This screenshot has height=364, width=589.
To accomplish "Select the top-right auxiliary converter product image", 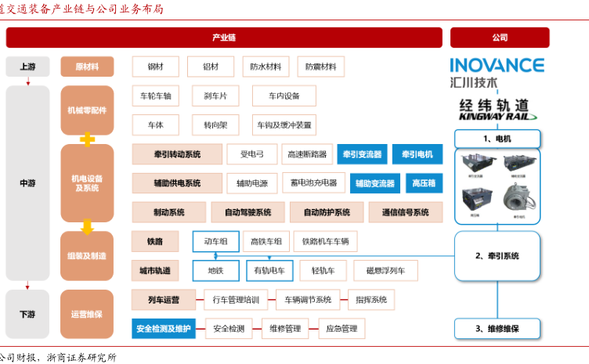I will (519, 164).
